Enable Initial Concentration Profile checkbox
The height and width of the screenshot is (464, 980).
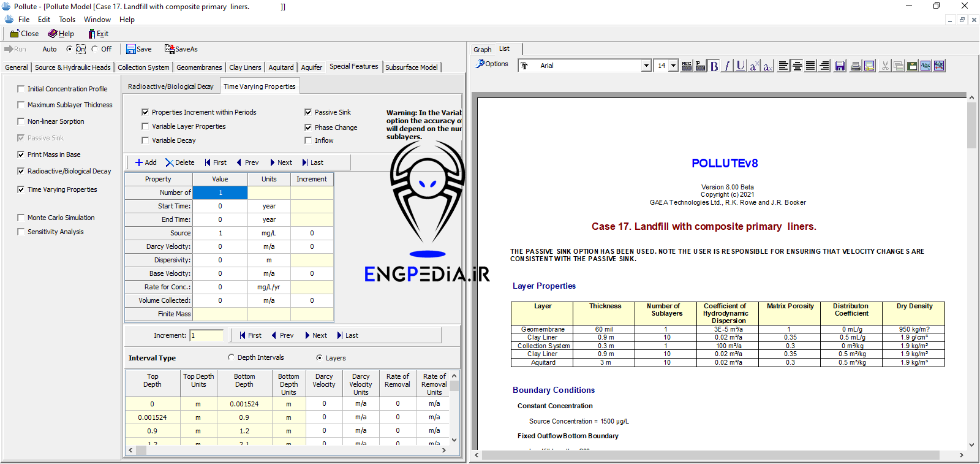point(21,89)
